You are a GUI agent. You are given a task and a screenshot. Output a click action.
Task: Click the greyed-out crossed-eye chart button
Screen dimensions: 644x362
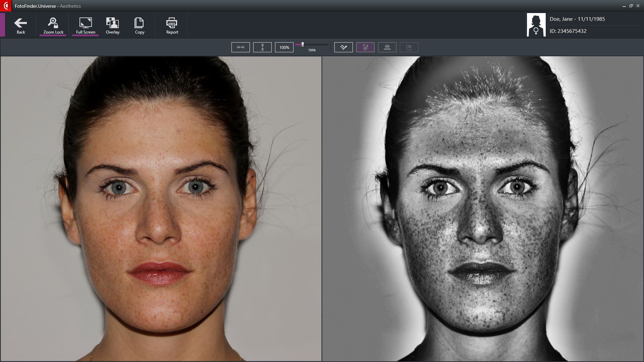point(409,47)
